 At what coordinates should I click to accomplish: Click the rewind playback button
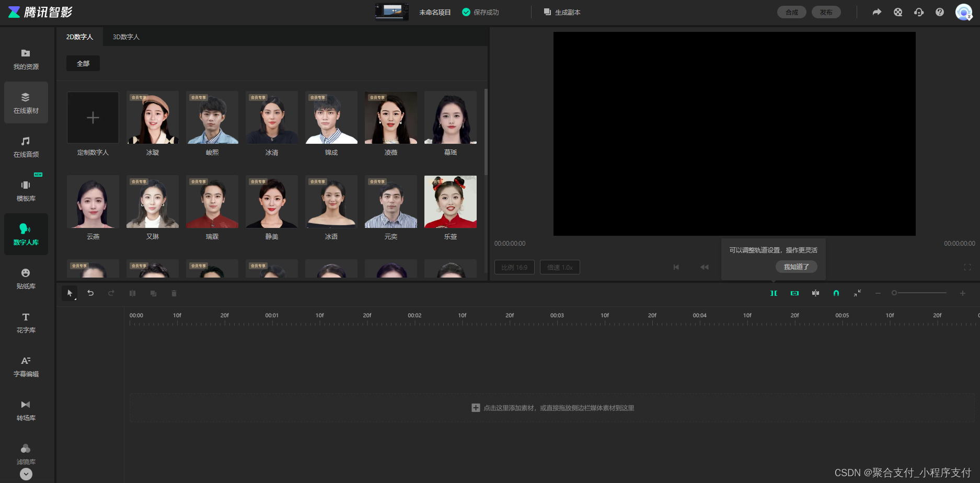pos(705,267)
